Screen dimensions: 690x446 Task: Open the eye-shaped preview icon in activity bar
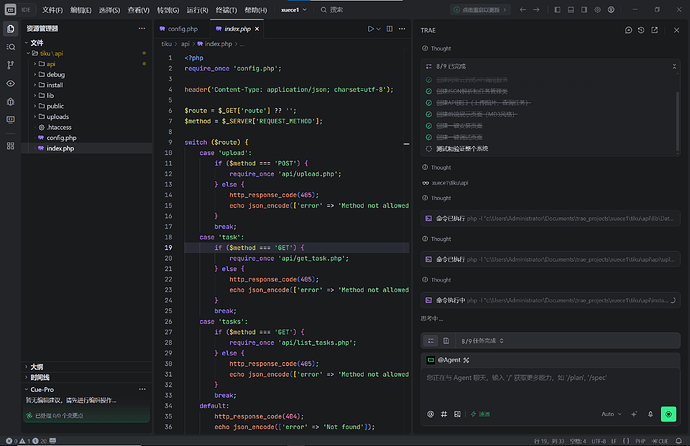[x=11, y=84]
